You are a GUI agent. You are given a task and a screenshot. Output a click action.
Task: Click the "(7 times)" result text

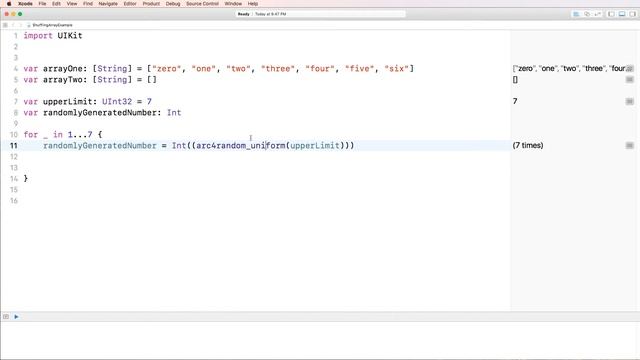pyautogui.click(x=528, y=145)
